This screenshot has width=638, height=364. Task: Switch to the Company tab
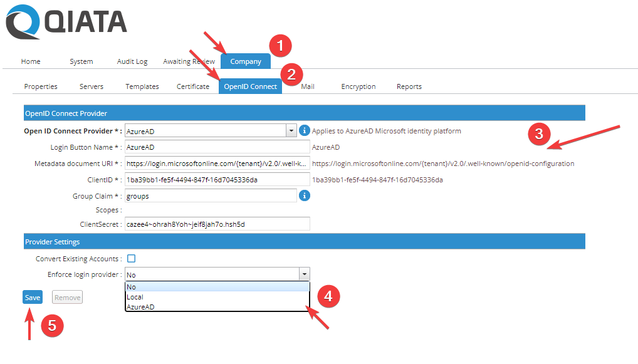pyautogui.click(x=245, y=61)
